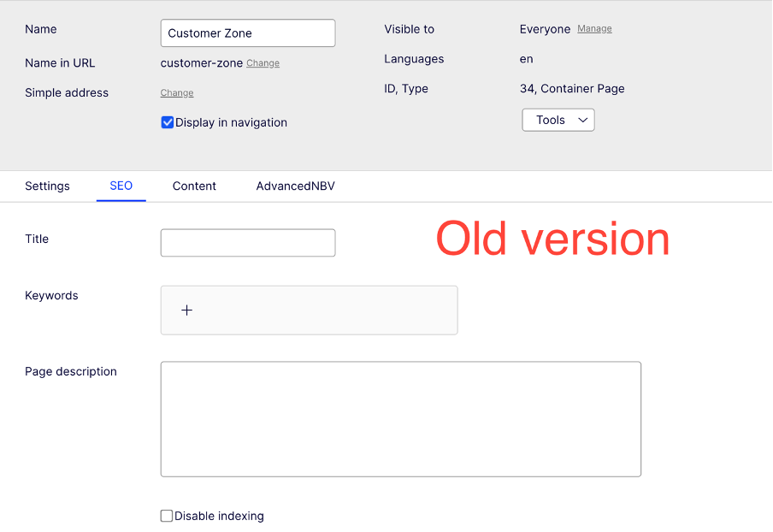This screenshot has height=532, width=773.
Task: Click the 'Keywords' field label
Action: tap(51, 295)
